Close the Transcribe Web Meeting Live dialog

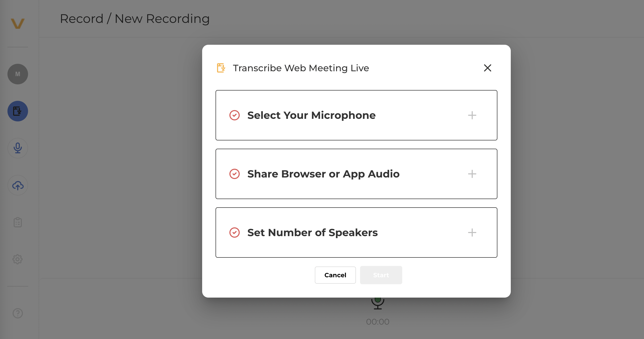tap(487, 68)
